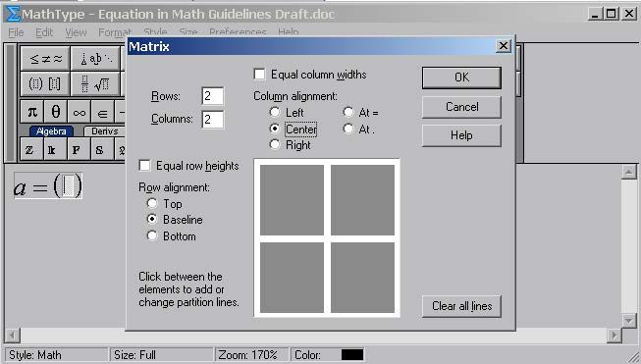Viewport: 641px width, 364px height.
Task: Select 'At .' column alignment
Action: 348,129
